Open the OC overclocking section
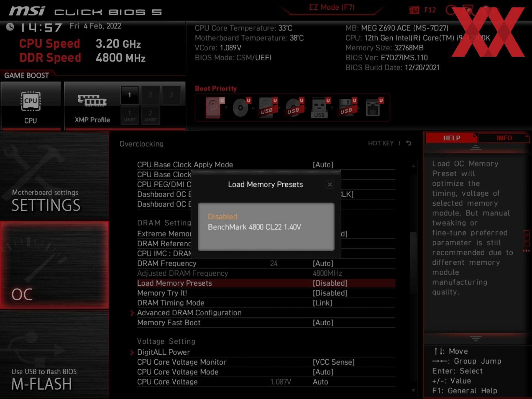This screenshot has height=399, width=532. pos(54,265)
